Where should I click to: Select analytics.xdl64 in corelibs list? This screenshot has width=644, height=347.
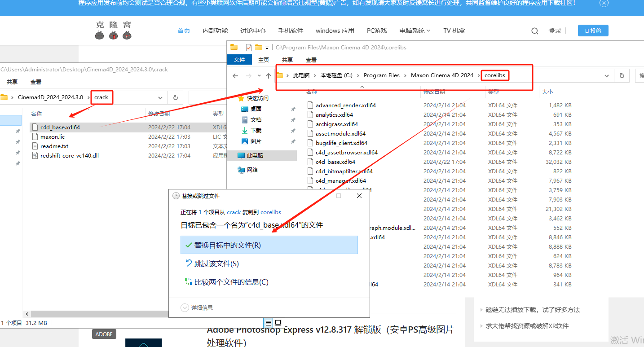point(334,114)
